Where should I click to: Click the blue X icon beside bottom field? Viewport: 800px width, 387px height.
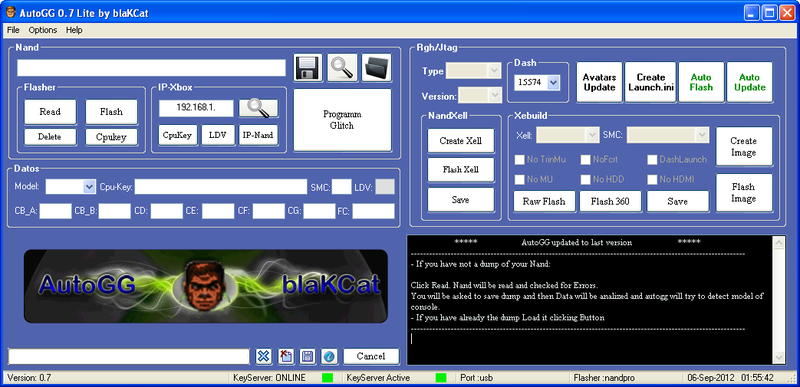coord(263,356)
